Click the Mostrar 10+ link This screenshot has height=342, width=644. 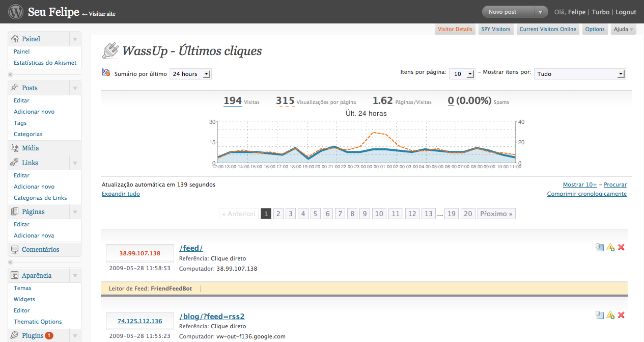[x=580, y=185]
